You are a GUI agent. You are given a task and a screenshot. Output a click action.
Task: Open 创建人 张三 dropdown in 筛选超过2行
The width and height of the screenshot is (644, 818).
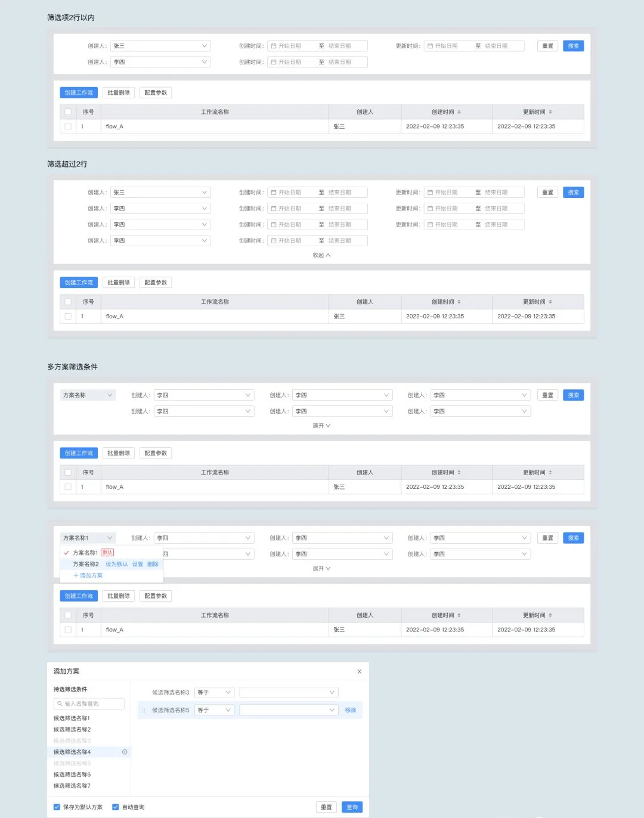click(160, 193)
